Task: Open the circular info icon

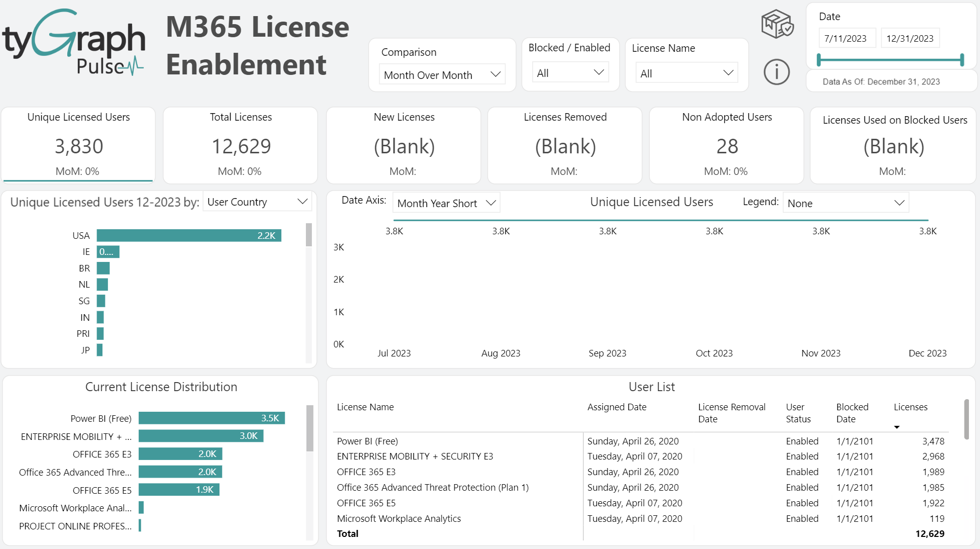Action: pyautogui.click(x=777, y=72)
